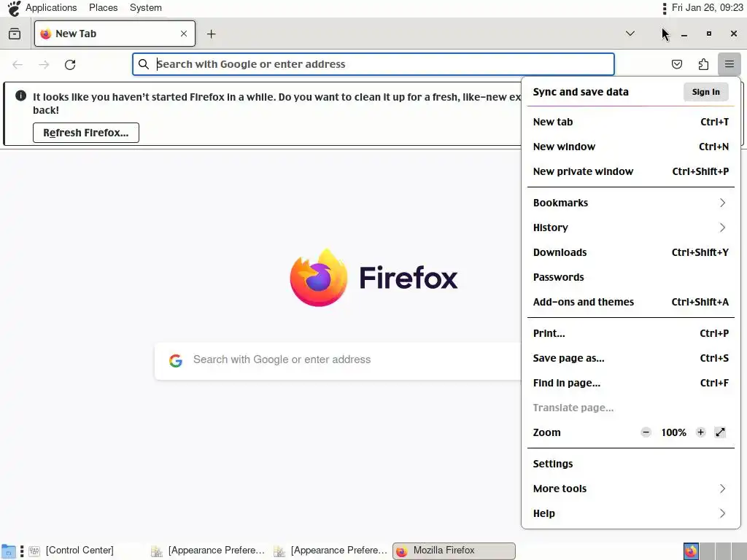Open the Places panel menu

(x=104, y=7)
